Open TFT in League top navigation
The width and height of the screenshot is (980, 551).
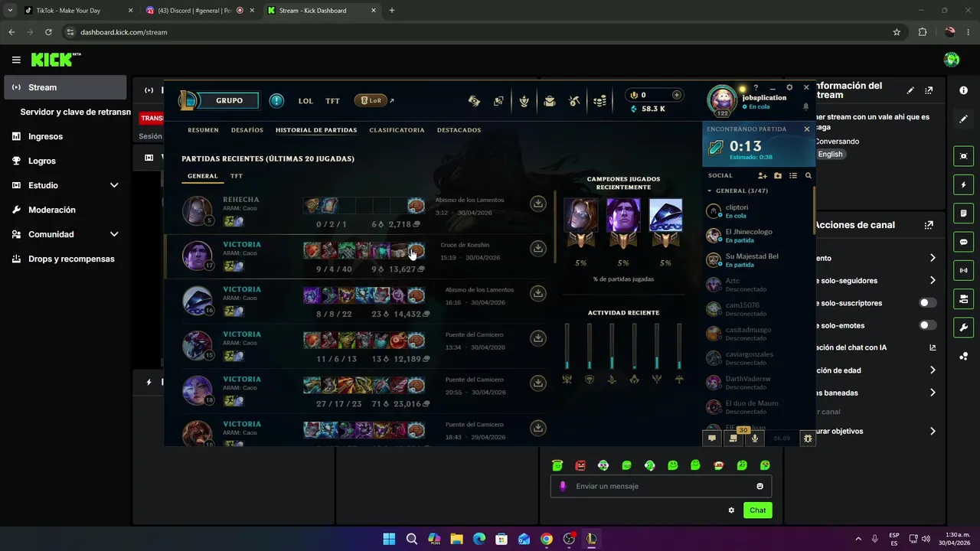click(x=332, y=101)
